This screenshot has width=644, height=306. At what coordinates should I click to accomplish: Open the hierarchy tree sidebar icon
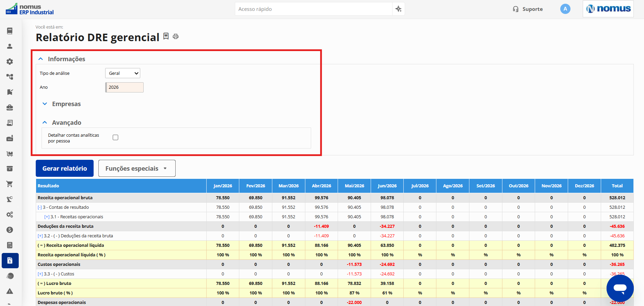(x=10, y=77)
